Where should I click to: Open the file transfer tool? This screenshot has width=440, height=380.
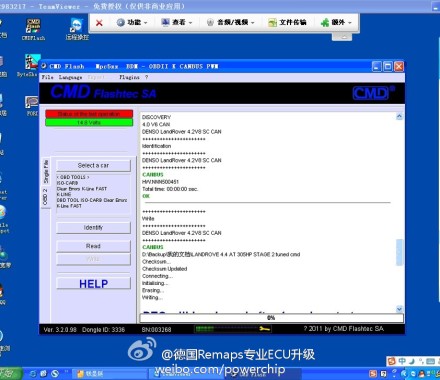click(x=287, y=22)
